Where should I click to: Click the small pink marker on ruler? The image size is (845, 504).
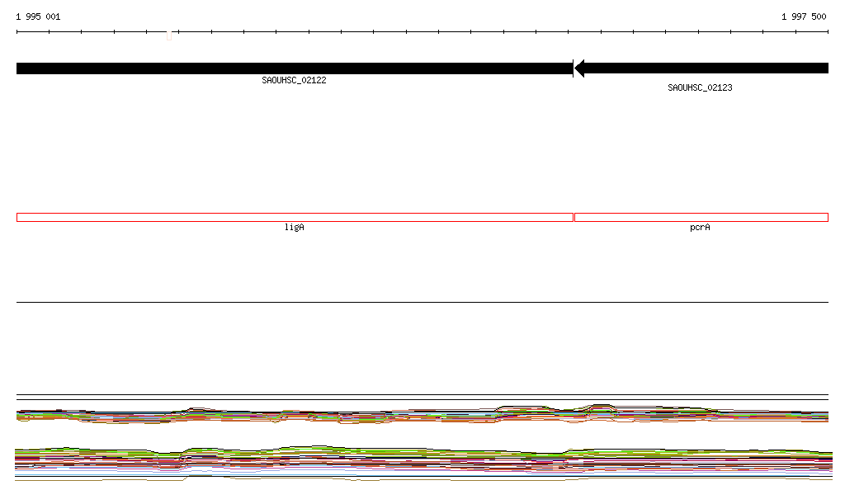169,35
